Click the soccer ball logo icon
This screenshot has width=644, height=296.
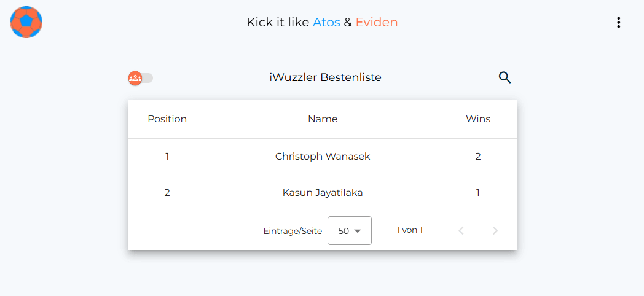pyautogui.click(x=26, y=22)
